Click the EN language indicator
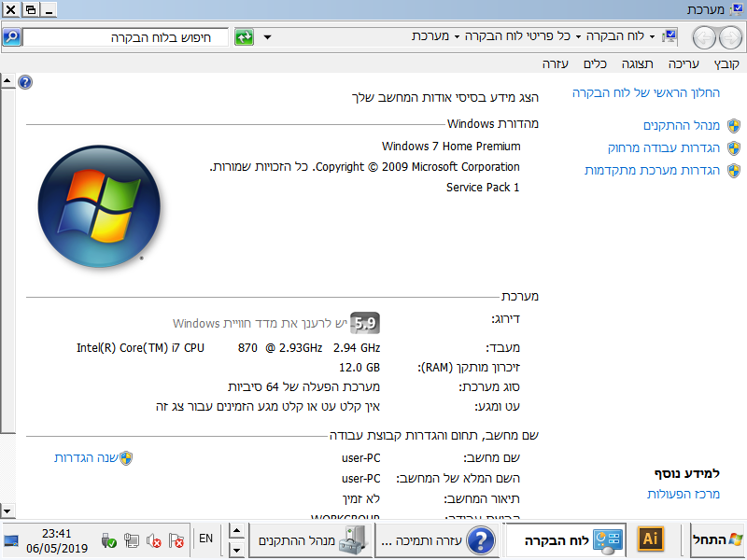Viewport: 747px width, 560px height. tap(205, 539)
